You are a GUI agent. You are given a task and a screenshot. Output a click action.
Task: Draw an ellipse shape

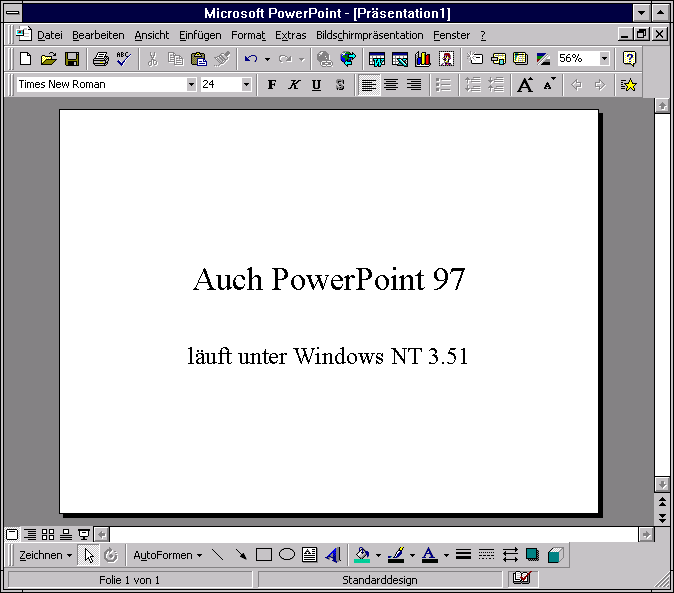click(x=287, y=555)
